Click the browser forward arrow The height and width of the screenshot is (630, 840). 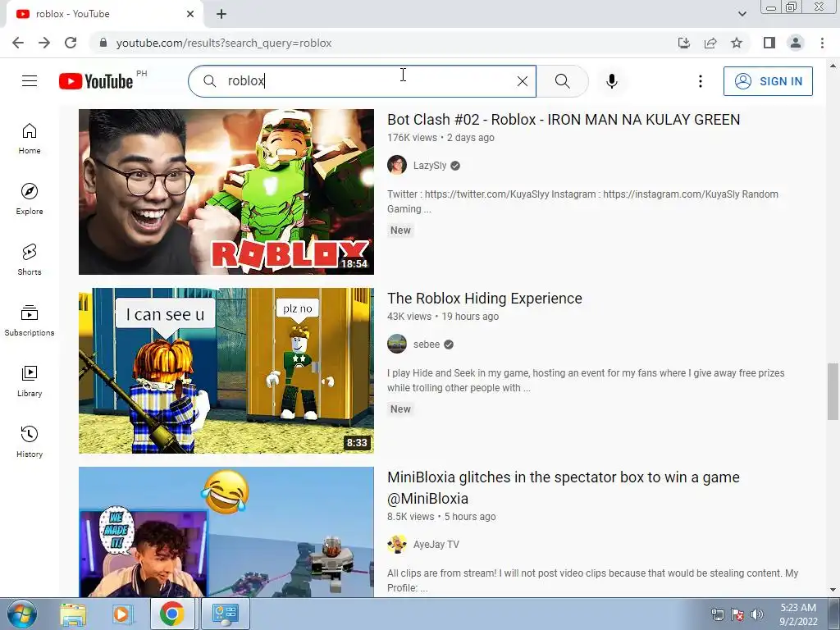pyautogui.click(x=44, y=43)
